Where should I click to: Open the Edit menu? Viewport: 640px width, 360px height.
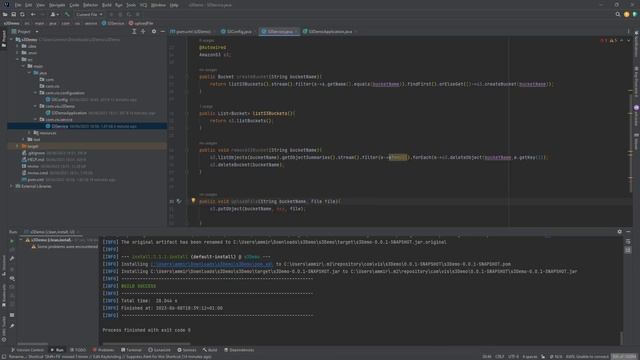pos(29,5)
